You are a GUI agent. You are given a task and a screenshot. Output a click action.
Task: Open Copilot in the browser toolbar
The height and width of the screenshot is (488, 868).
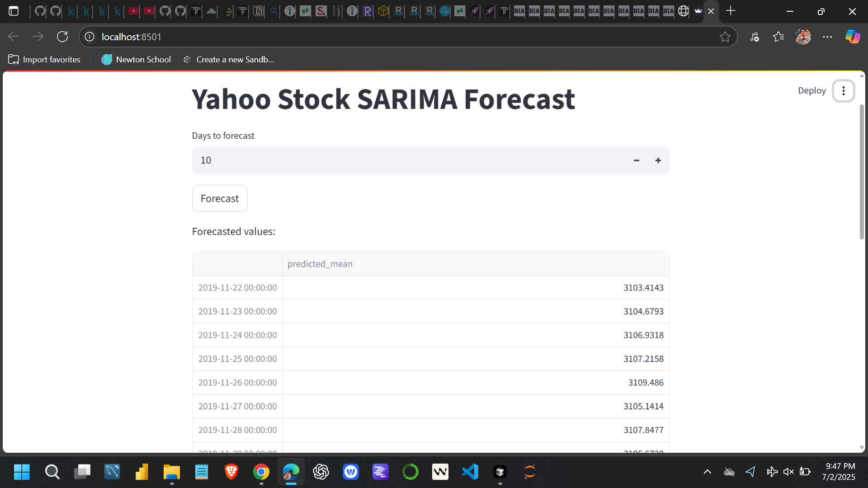click(853, 37)
